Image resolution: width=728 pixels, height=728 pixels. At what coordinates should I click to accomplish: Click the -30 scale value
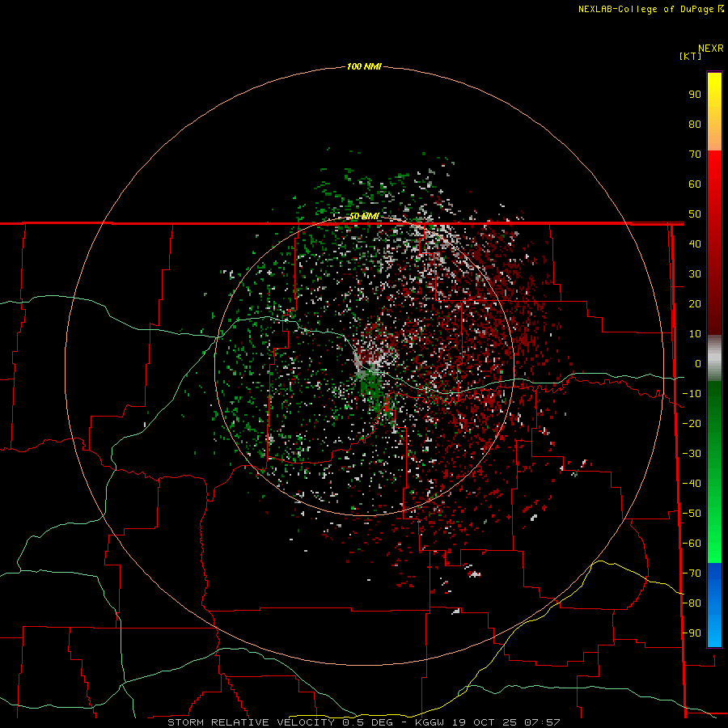(x=692, y=454)
